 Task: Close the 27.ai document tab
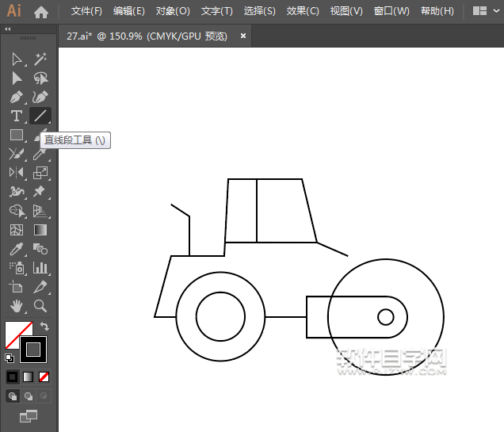242,36
